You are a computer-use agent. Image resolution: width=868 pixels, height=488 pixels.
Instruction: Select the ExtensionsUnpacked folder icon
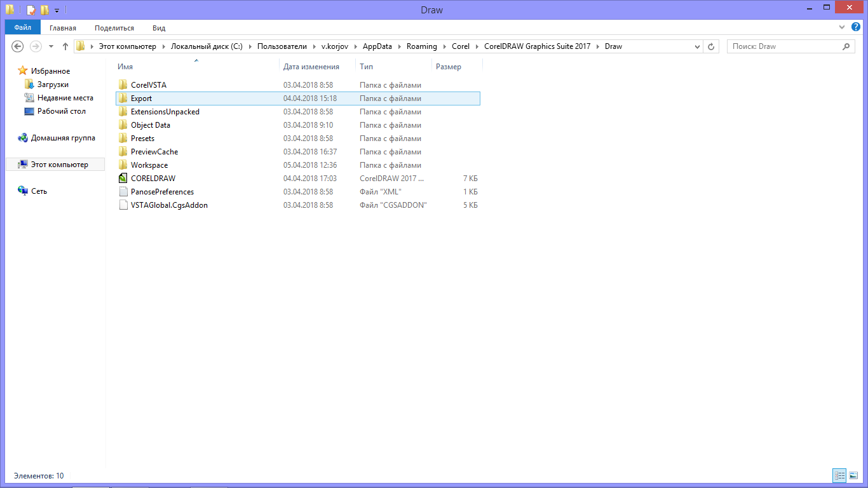123,111
